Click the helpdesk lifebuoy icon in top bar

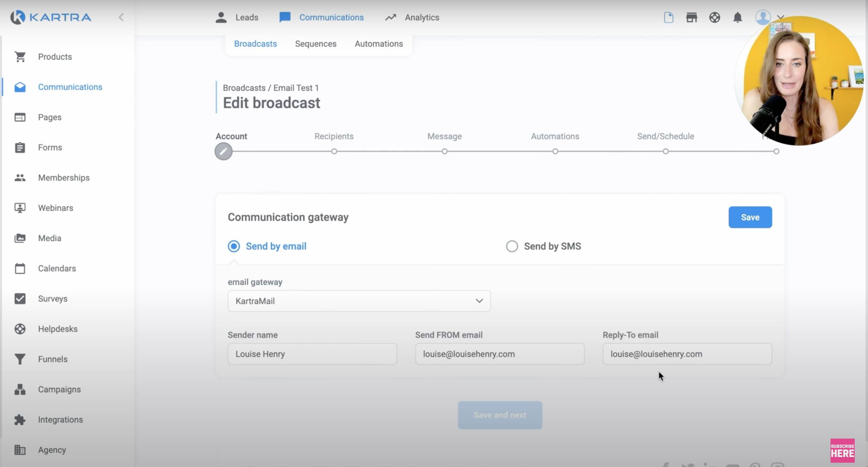tap(715, 17)
